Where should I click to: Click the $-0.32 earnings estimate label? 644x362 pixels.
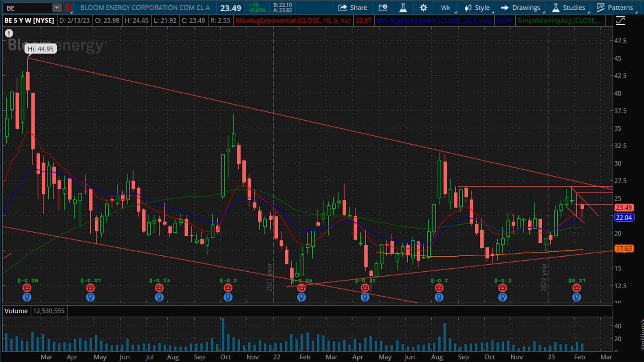click(x=365, y=281)
